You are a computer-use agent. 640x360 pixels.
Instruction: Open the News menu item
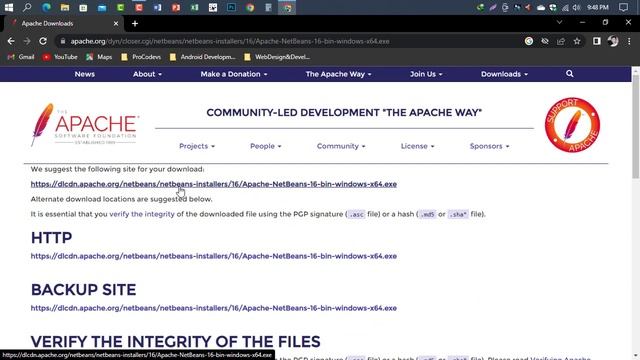pyautogui.click(x=84, y=74)
